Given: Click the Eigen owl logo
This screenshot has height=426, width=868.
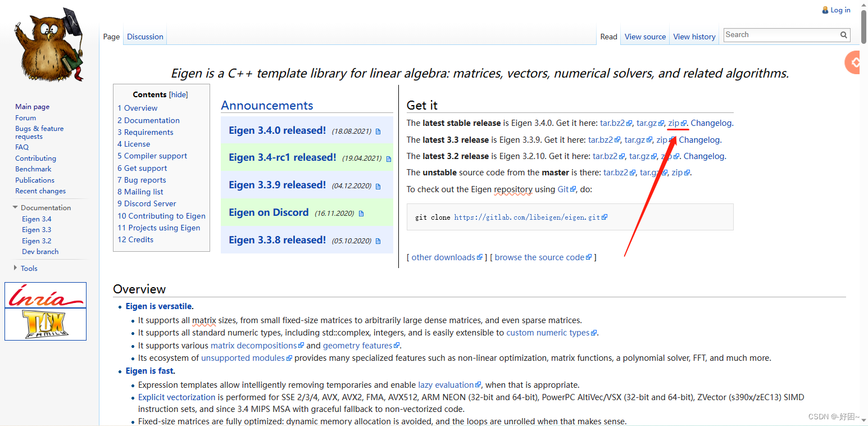Looking at the screenshot, I should click(x=49, y=45).
